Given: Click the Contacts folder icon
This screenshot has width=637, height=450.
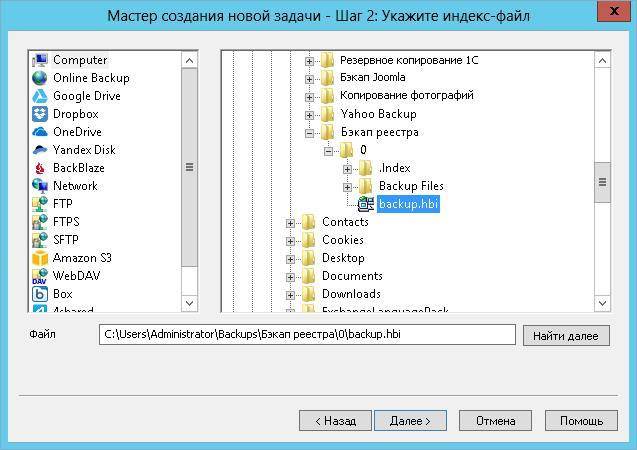Looking at the screenshot, I should 309,222.
